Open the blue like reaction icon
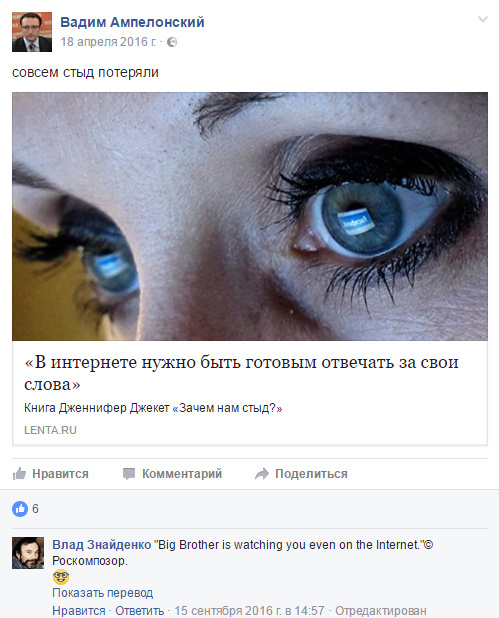The image size is (499, 618). 20,509
